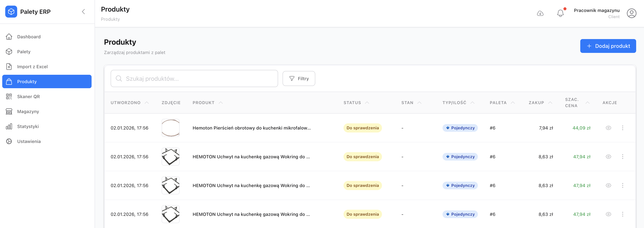Click the user profile avatar icon
Screen dimensions: 644x228
(631, 13)
